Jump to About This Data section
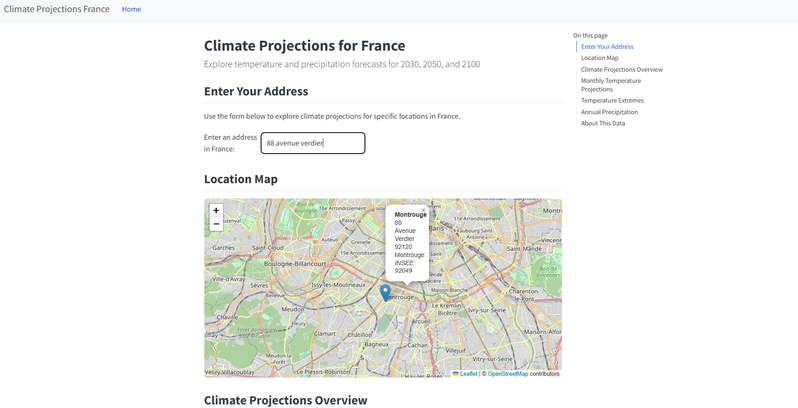Image resolution: width=798 pixels, height=408 pixels. pos(603,123)
